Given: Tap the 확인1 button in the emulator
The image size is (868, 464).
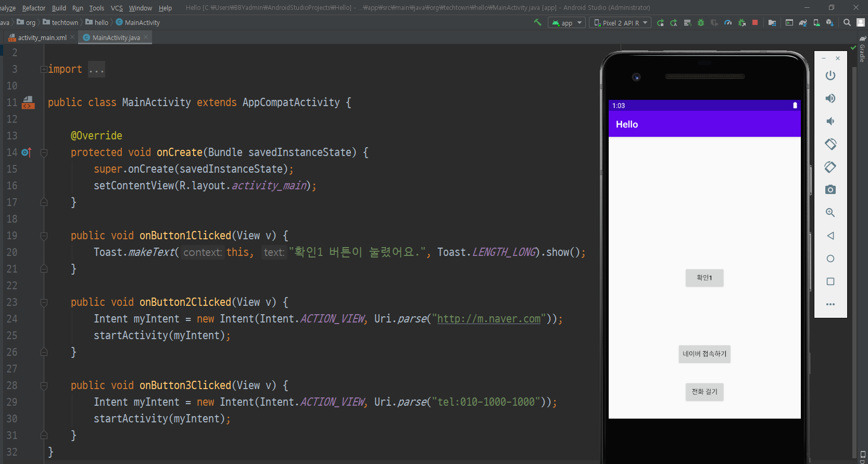Looking at the screenshot, I should tap(705, 278).
